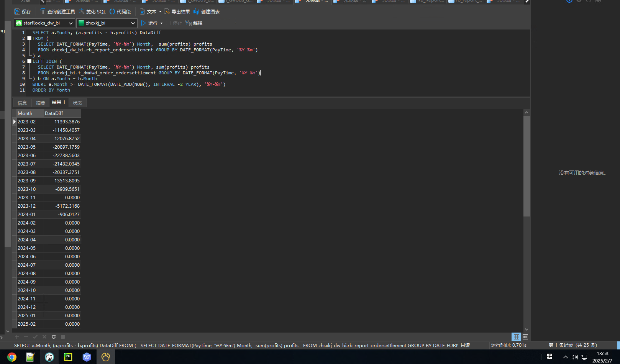Click the results vertical scrollbar thumb
The image size is (620, 364).
tap(527, 166)
